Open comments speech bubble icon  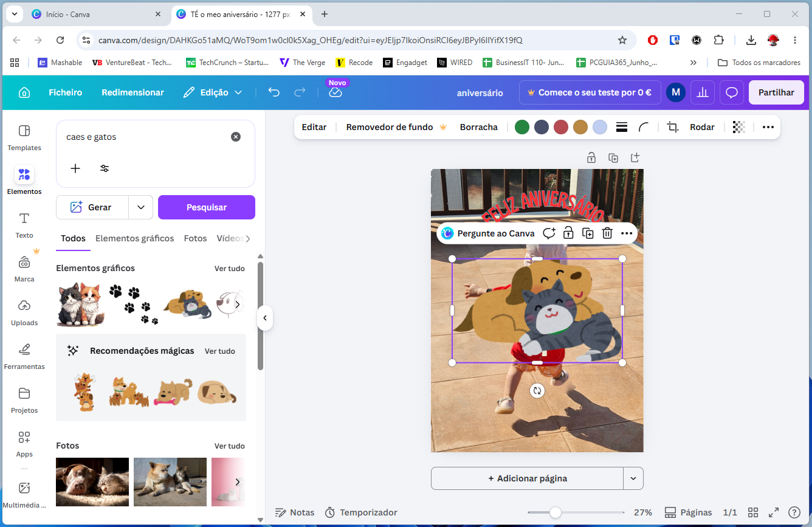[x=732, y=92]
